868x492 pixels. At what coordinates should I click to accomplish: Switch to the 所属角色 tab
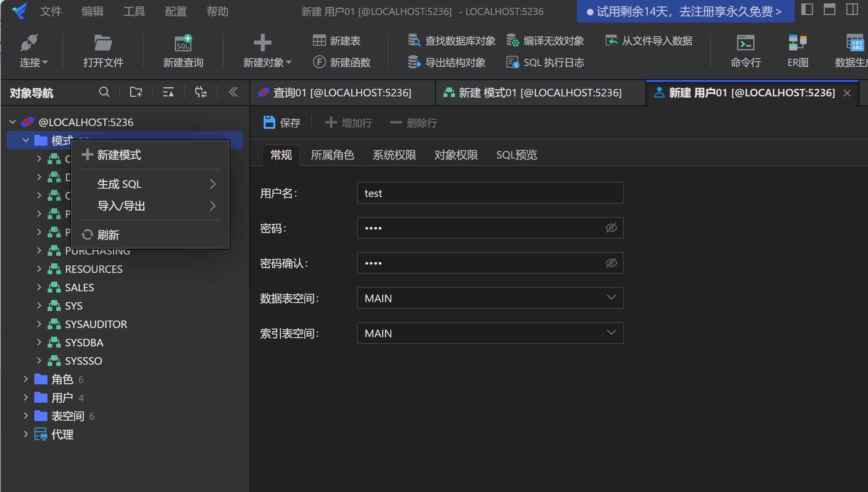click(x=332, y=155)
